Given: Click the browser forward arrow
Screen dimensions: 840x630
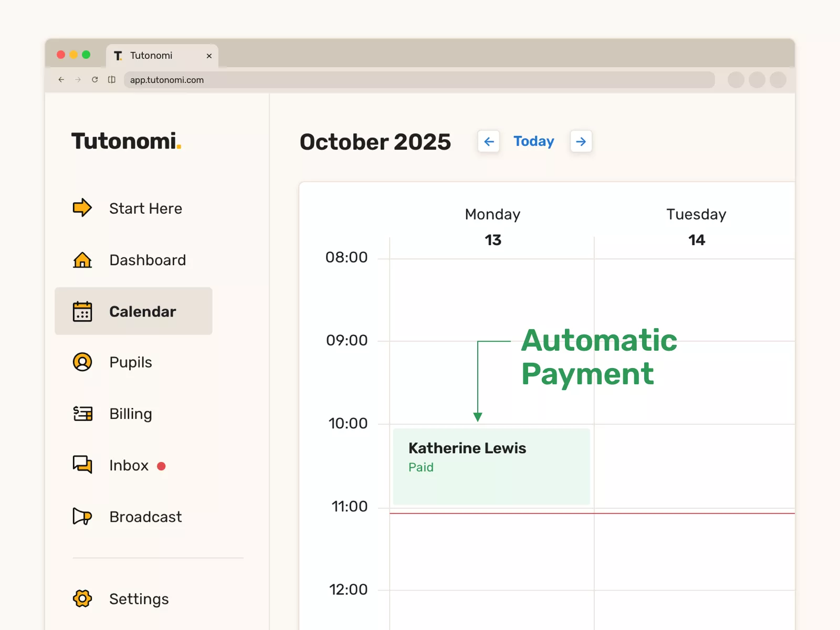Looking at the screenshot, I should click(78, 80).
